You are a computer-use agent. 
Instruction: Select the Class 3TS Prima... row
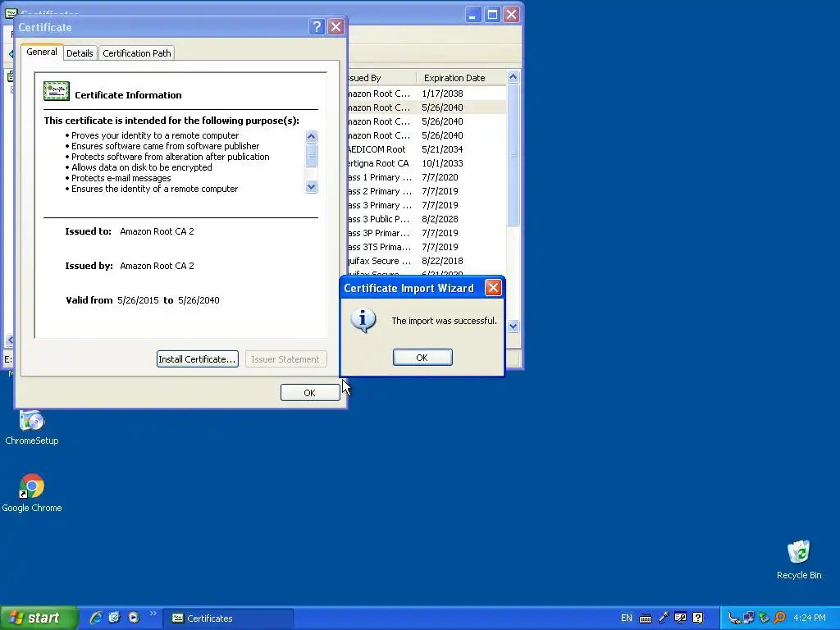[426, 247]
